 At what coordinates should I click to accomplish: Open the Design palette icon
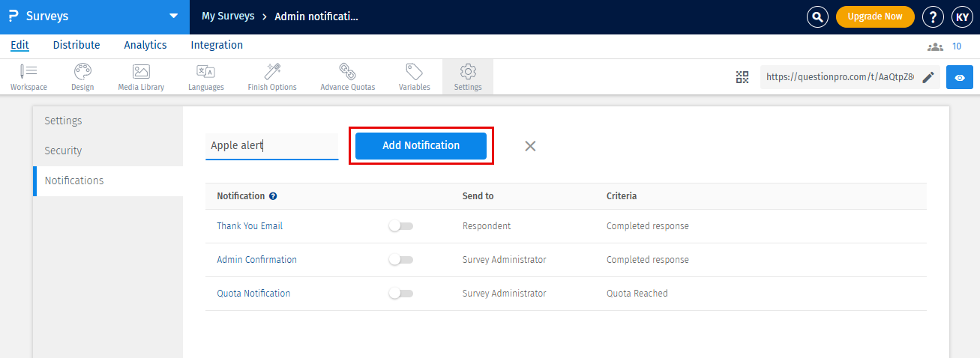82,72
